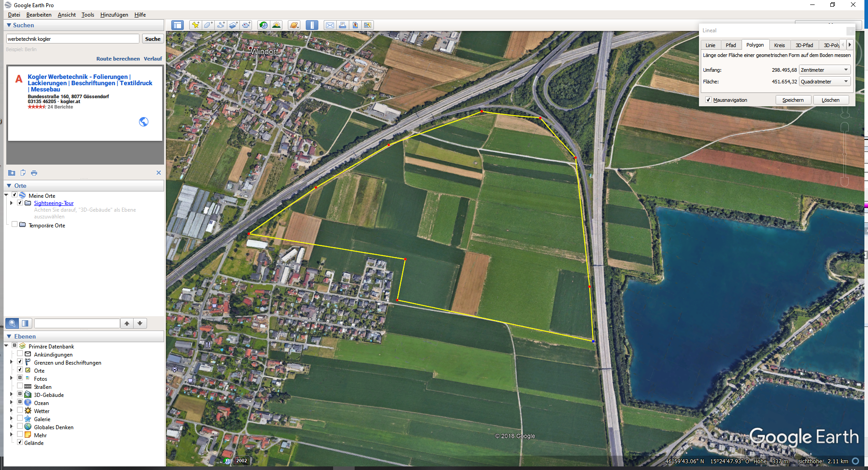Open the Datei menu
The image size is (868, 470).
(x=14, y=15)
